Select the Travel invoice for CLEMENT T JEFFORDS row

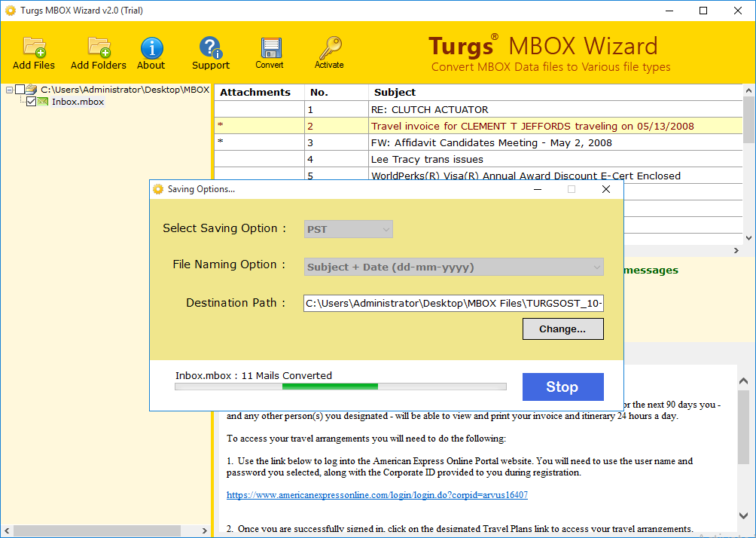click(x=478, y=126)
